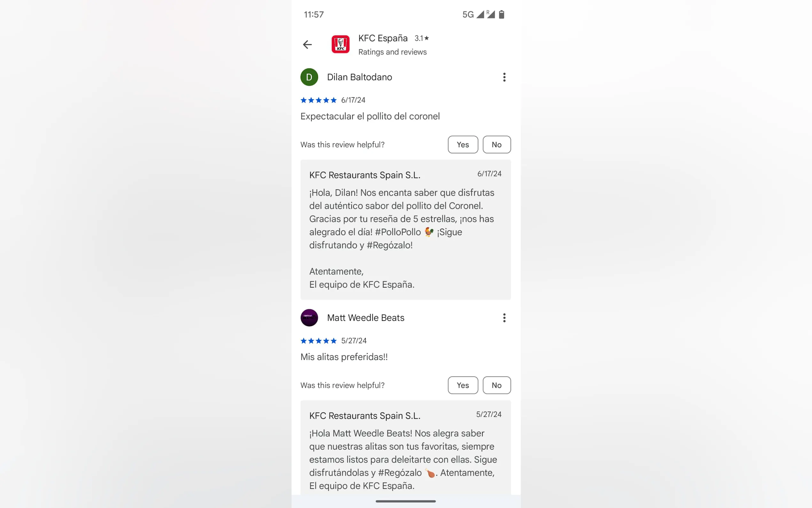Tap the bottom navigation gesture handle

pos(405,501)
